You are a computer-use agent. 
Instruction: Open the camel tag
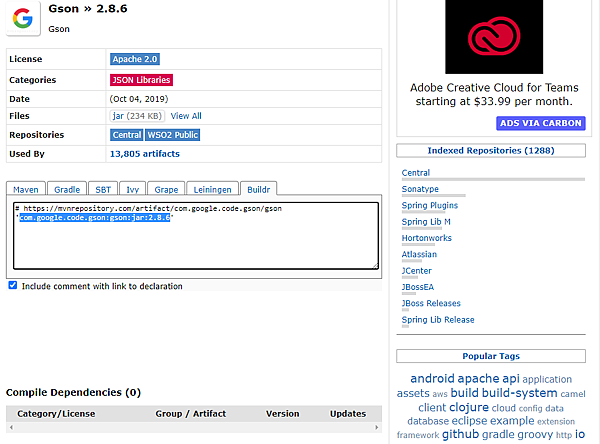573,394
